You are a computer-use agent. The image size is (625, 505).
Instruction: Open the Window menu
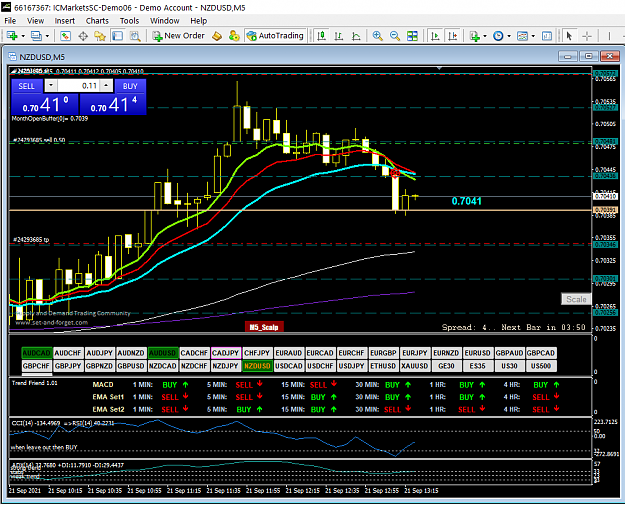[165, 21]
